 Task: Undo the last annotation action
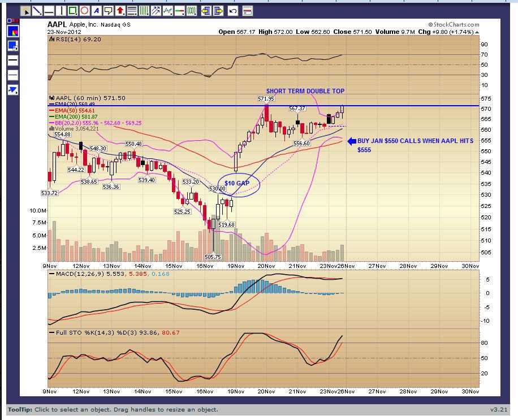232,11
